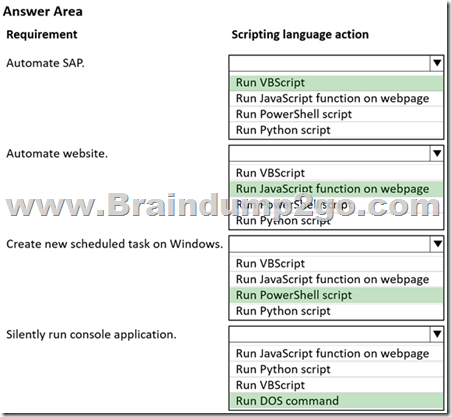
Task: Expand the console application dropdown arrow
Action: pos(437,334)
